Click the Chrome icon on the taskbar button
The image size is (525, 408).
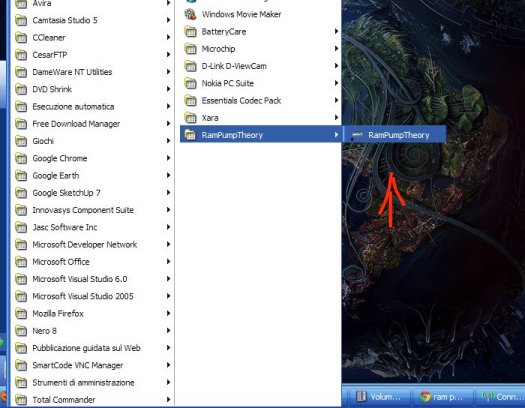(425, 397)
